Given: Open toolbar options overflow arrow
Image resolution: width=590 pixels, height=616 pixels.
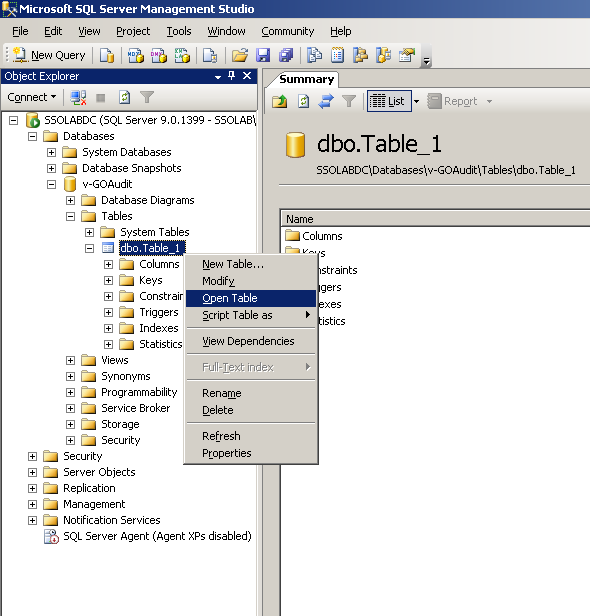Looking at the screenshot, I should click(x=426, y=61).
